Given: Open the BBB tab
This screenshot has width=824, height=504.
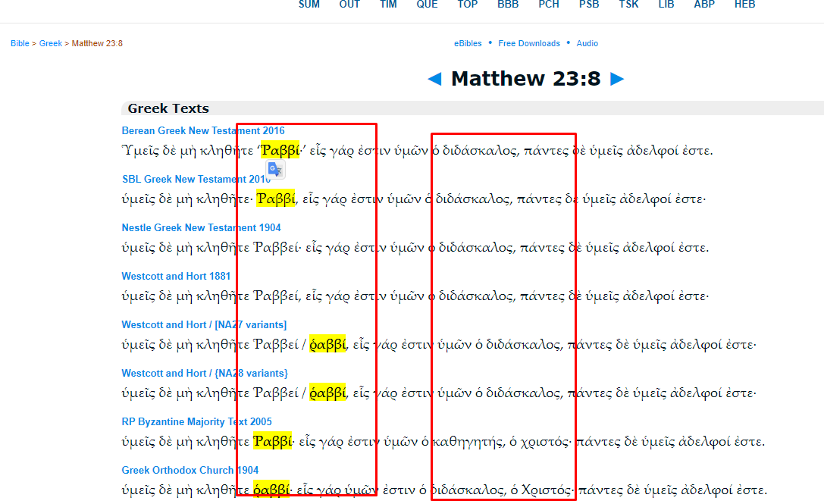Looking at the screenshot, I should click(x=508, y=5).
